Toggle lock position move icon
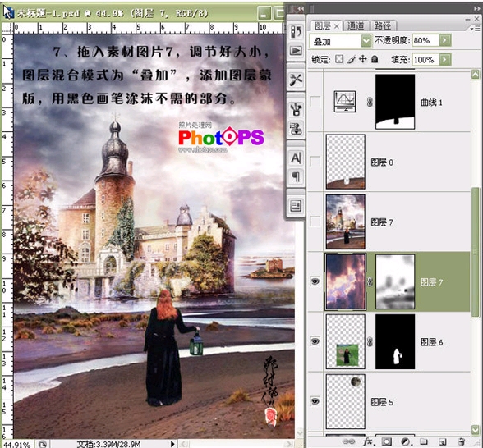Screen dimensions: 483x448 pos(363,59)
